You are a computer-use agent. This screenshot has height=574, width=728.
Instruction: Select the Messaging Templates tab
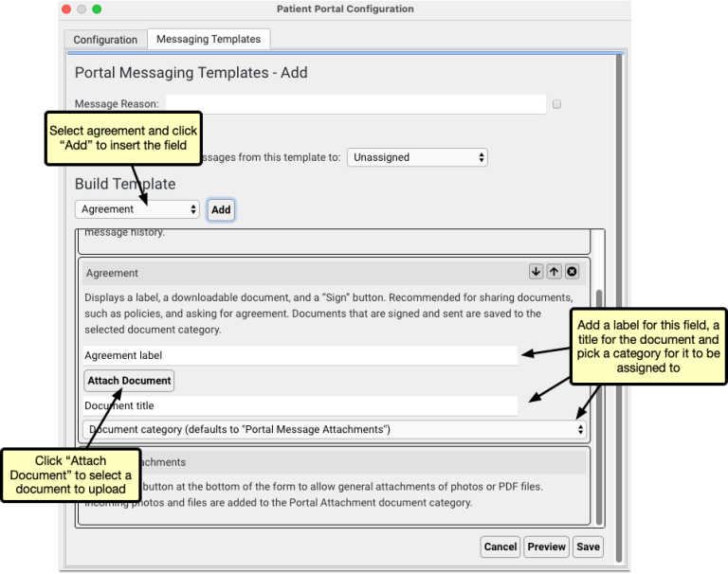pos(208,39)
